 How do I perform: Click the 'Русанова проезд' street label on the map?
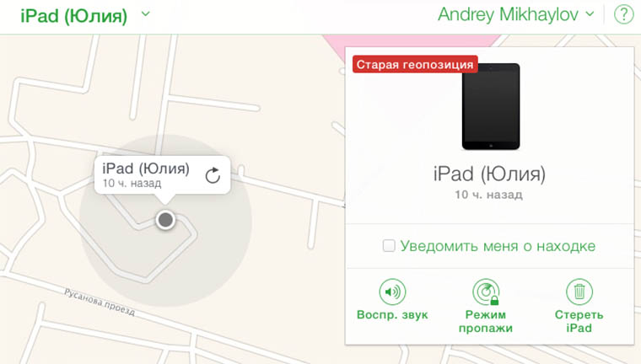coord(100,302)
